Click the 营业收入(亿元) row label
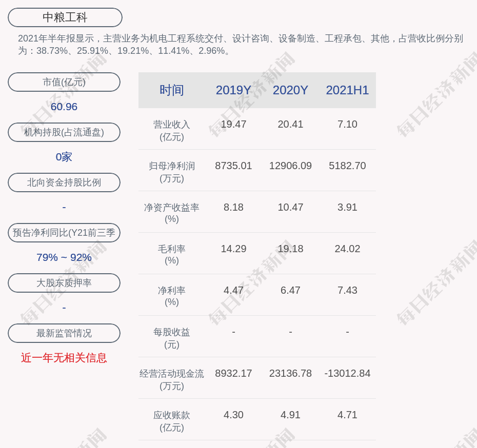 click(171, 131)
